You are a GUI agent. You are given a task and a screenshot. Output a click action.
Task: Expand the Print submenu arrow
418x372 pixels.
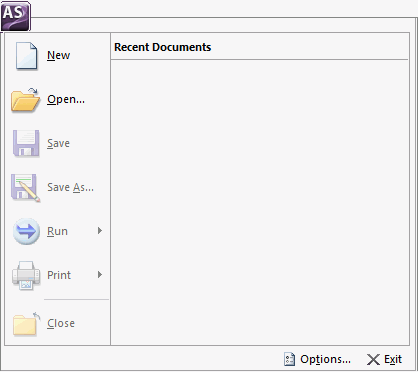pyautogui.click(x=100, y=275)
